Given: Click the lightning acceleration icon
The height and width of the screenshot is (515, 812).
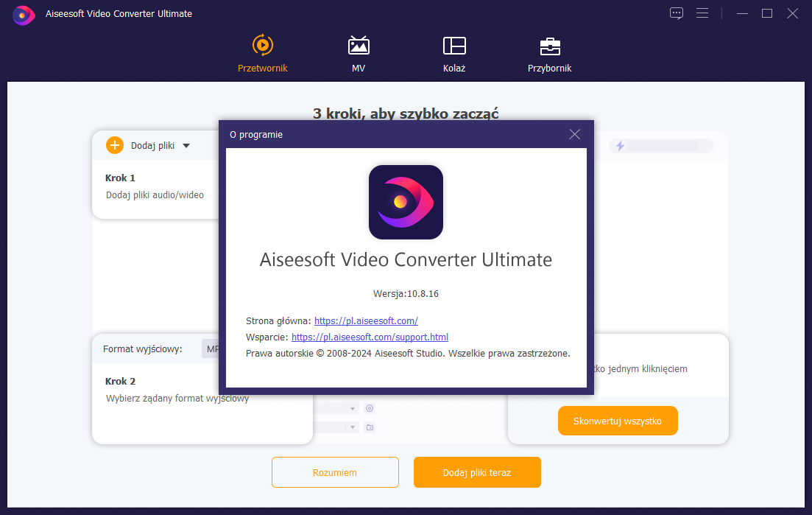Looking at the screenshot, I should click(x=620, y=146).
